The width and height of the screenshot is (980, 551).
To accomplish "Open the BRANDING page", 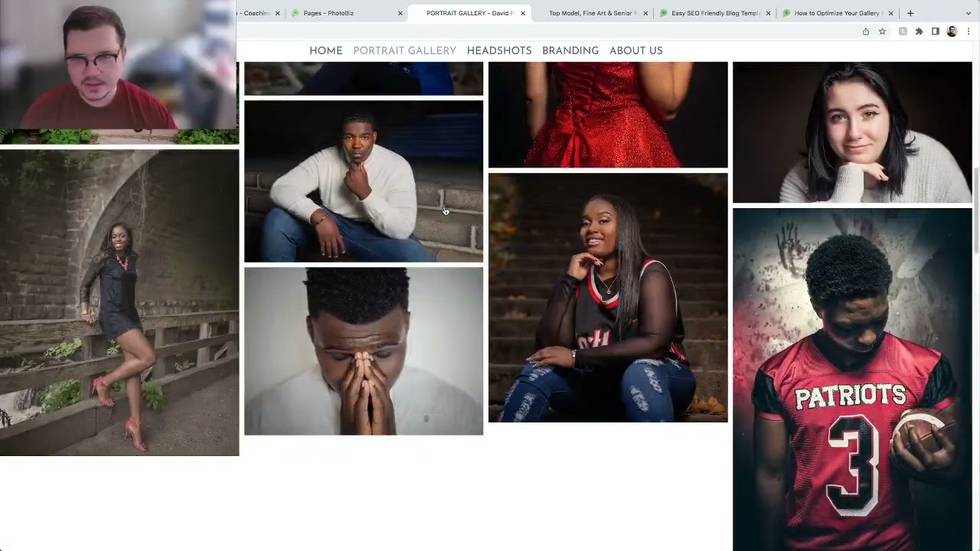I will point(570,51).
